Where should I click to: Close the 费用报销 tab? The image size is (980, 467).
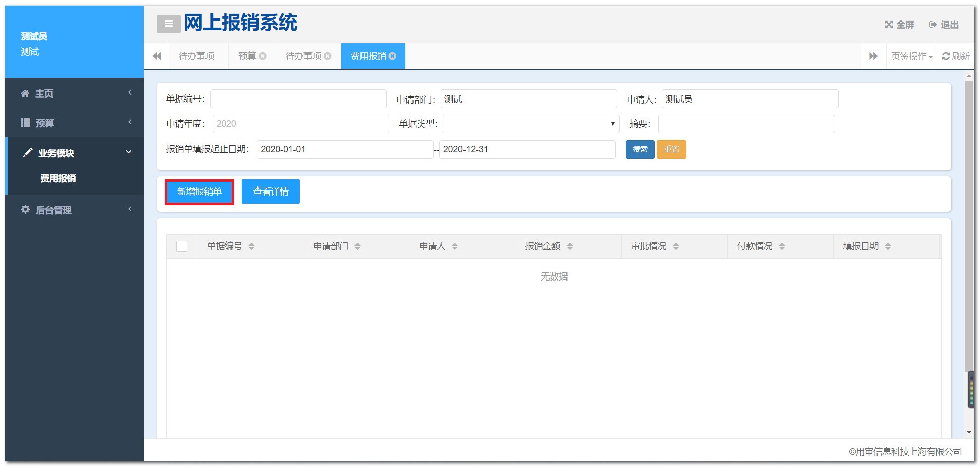click(x=393, y=56)
